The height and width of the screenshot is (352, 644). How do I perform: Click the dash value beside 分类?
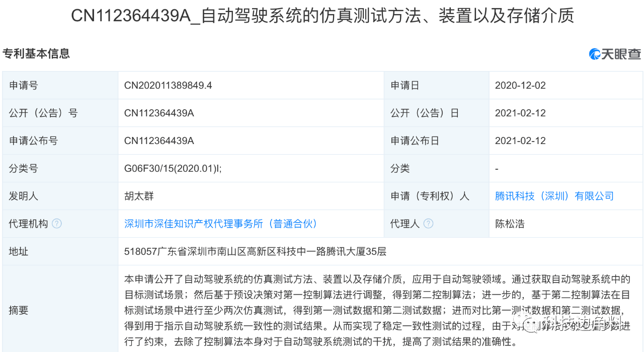tap(497, 168)
